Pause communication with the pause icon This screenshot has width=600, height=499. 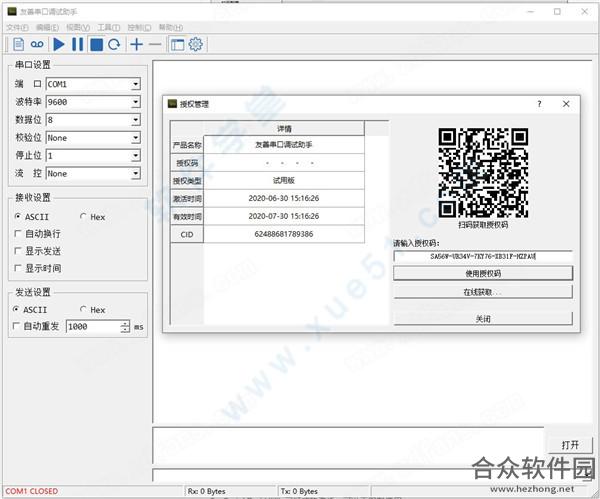tap(78, 44)
